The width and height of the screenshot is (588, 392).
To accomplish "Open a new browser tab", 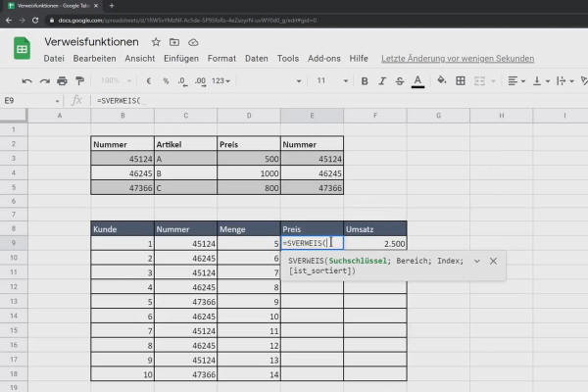I will (x=112, y=6).
